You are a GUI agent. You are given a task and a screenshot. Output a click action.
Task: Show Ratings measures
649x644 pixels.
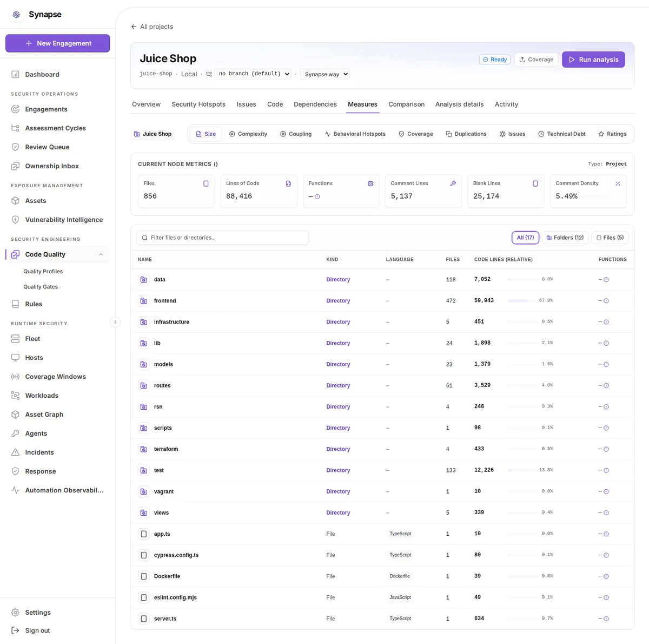[x=612, y=134]
